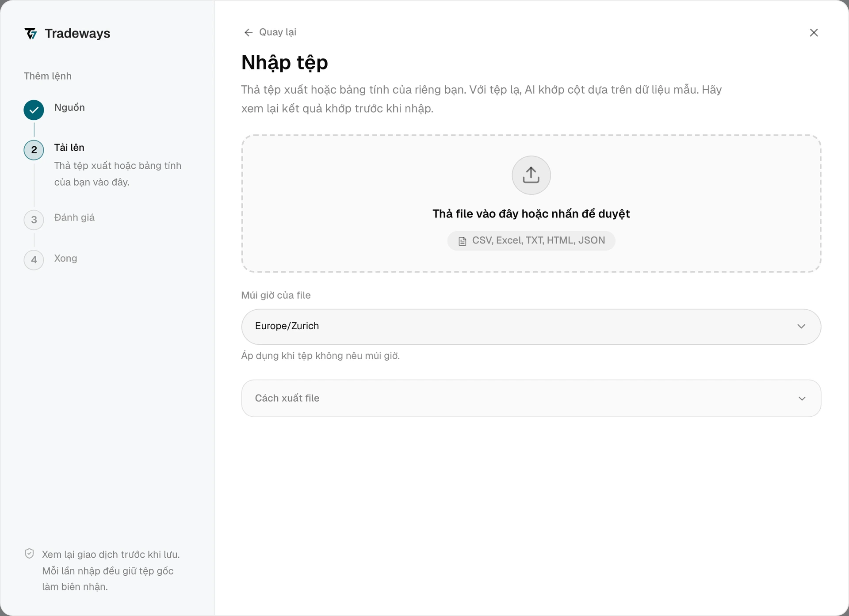Click the Áp dụng khi tệp không nêu múi giờ hint
The height and width of the screenshot is (616, 849).
(321, 356)
